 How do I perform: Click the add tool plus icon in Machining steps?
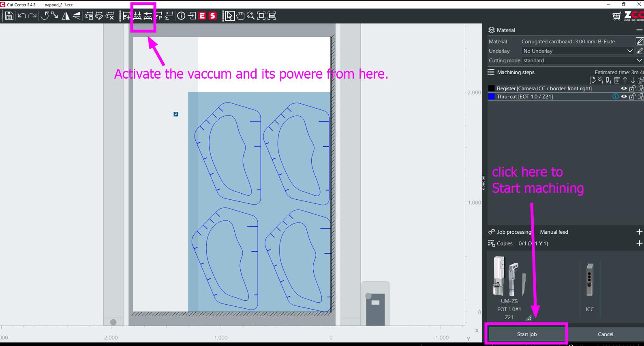609,80
